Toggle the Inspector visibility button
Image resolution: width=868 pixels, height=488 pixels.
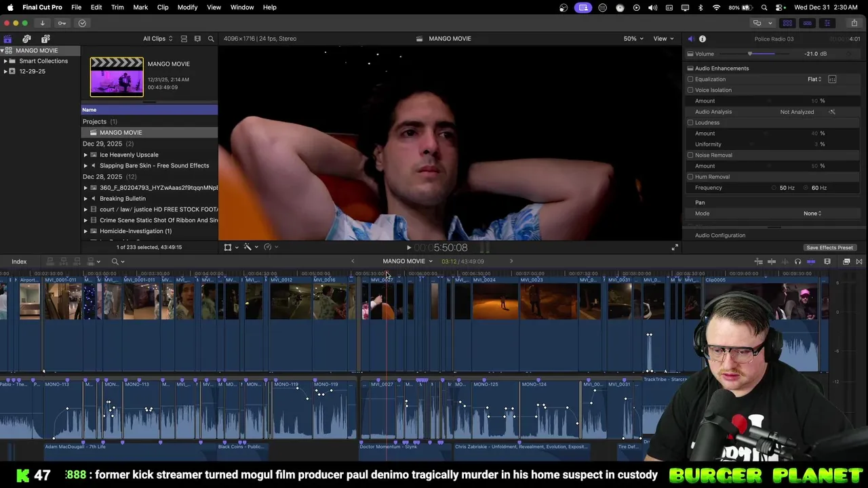[x=827, y=23]
